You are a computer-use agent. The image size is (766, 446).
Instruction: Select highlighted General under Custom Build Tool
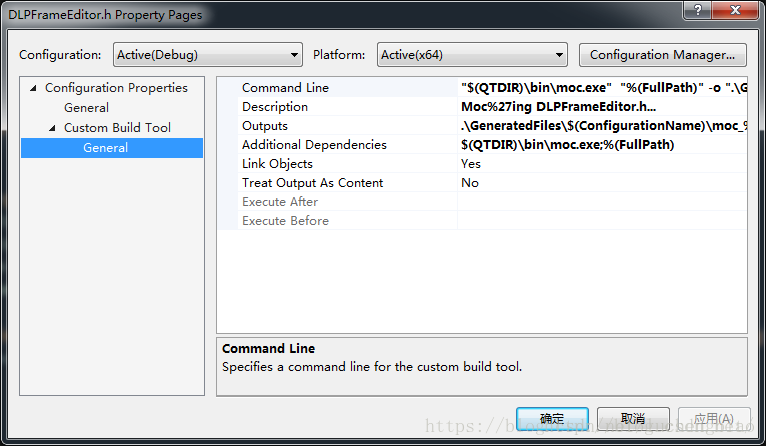click(x=112, y=148)
